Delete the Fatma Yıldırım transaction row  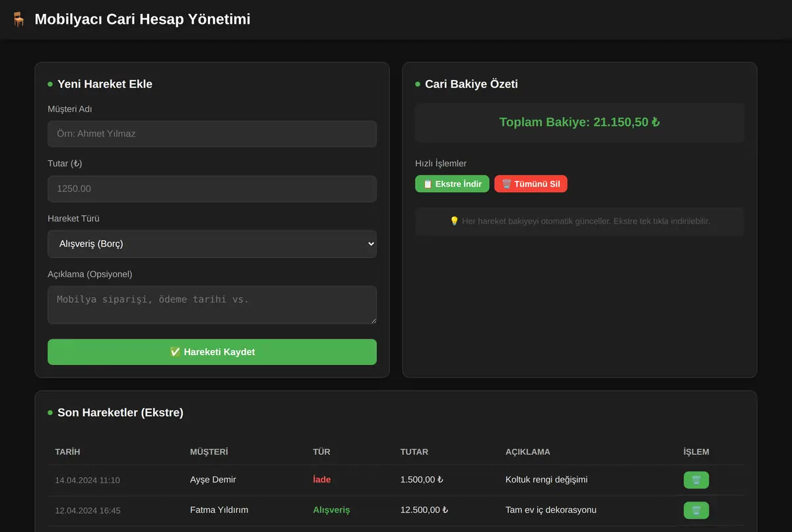pos(696,510)
